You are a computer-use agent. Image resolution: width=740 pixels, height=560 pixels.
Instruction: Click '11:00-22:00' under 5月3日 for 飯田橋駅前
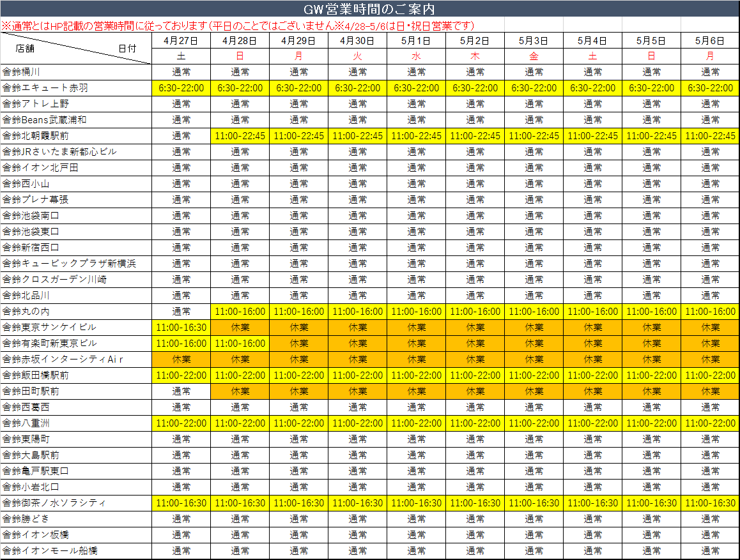[534, 375]
